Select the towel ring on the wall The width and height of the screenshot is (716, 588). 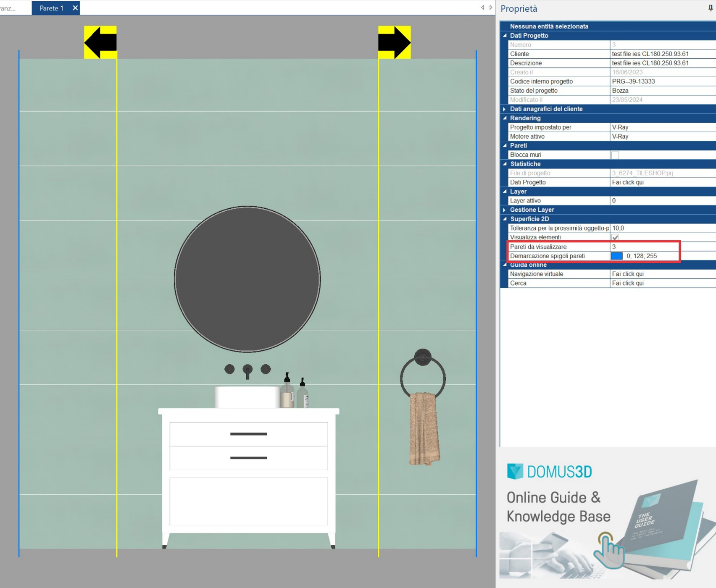(x=423, y=374)
